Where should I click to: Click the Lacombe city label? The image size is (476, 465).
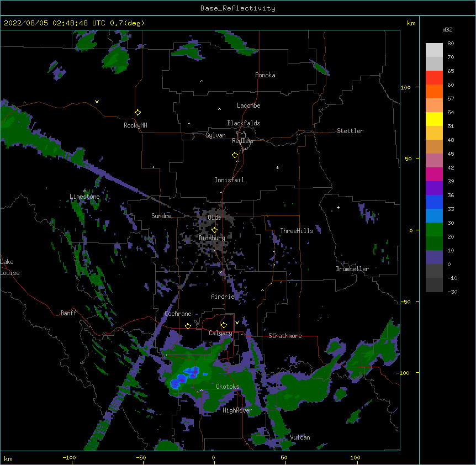[x=248, y=105]
